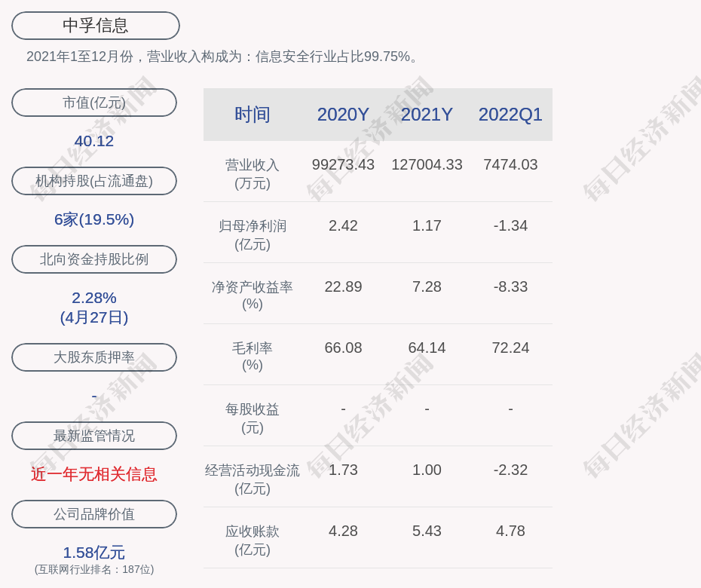Select the 2021Y column header
The image size is (701, 588).
427,115
